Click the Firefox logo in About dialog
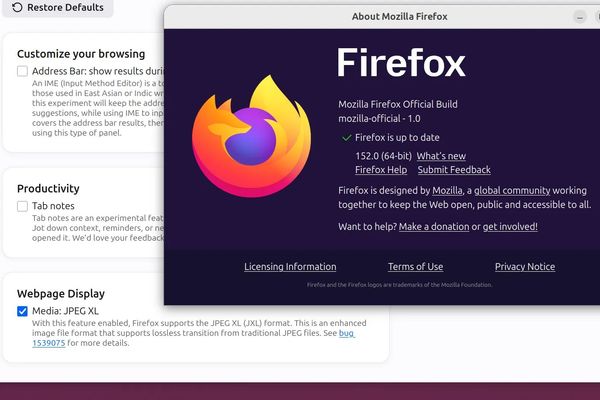The width and height of the screenshot is (600, 400). pos(252,136)
